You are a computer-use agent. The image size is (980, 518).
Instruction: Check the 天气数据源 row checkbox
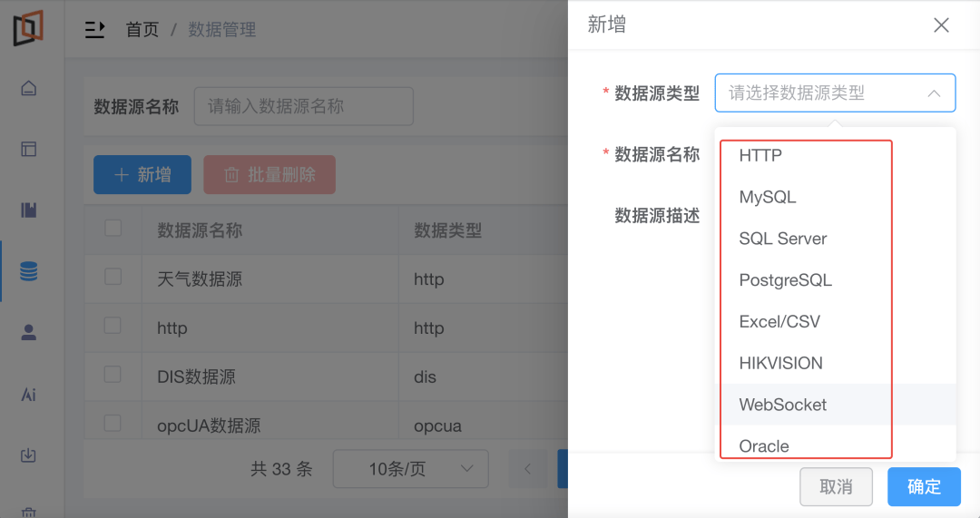pyautogui.click(x=113, y=277)
